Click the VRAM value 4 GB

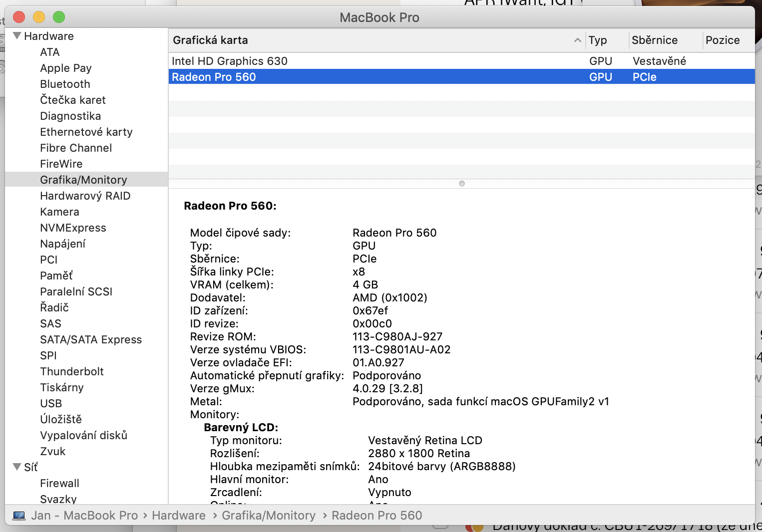click(x=366, y=284)
